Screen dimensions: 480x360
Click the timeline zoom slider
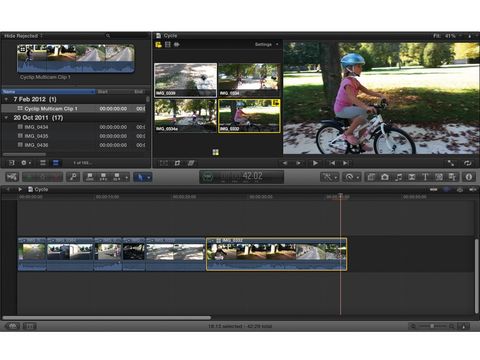tap(432, 326)
